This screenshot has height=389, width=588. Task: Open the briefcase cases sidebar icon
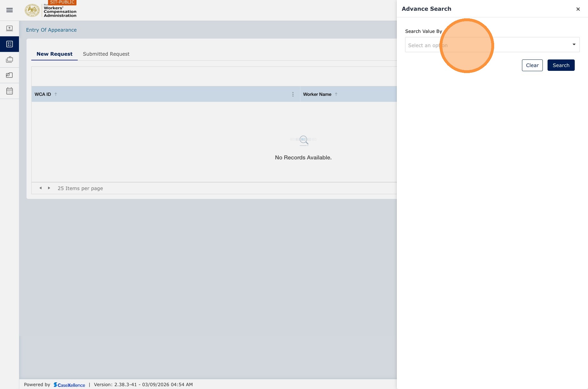click(x=9, y=59)
